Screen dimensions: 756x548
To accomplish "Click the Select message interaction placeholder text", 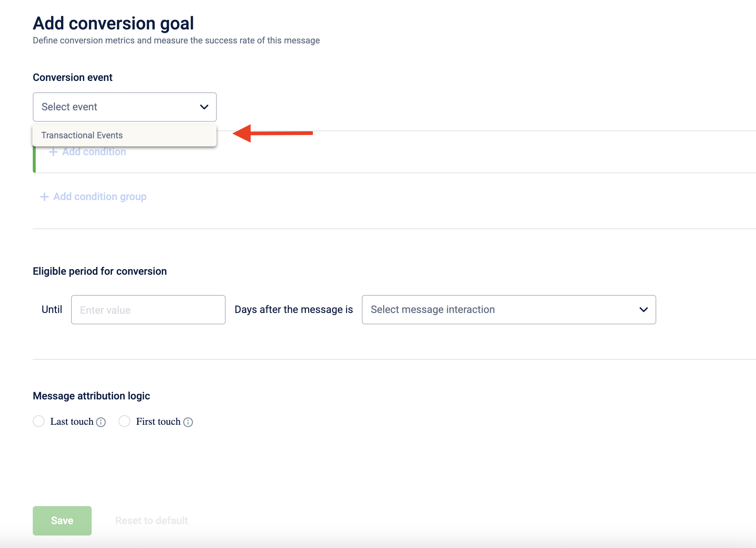I will (433, 310).
